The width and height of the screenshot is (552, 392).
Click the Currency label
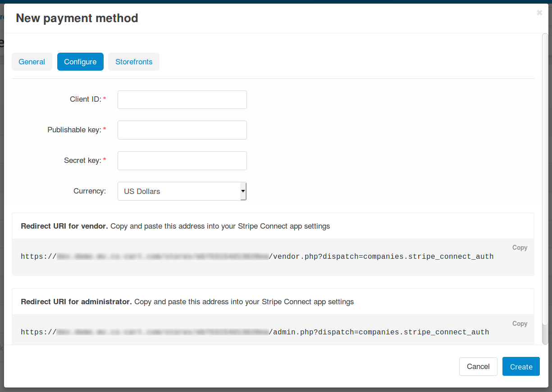click(x=90, y=191)
